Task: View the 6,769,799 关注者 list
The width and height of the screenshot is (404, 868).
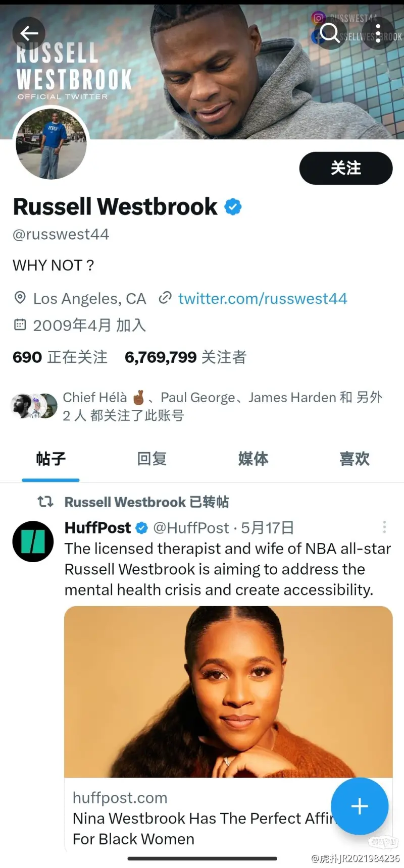Action: 185,357
